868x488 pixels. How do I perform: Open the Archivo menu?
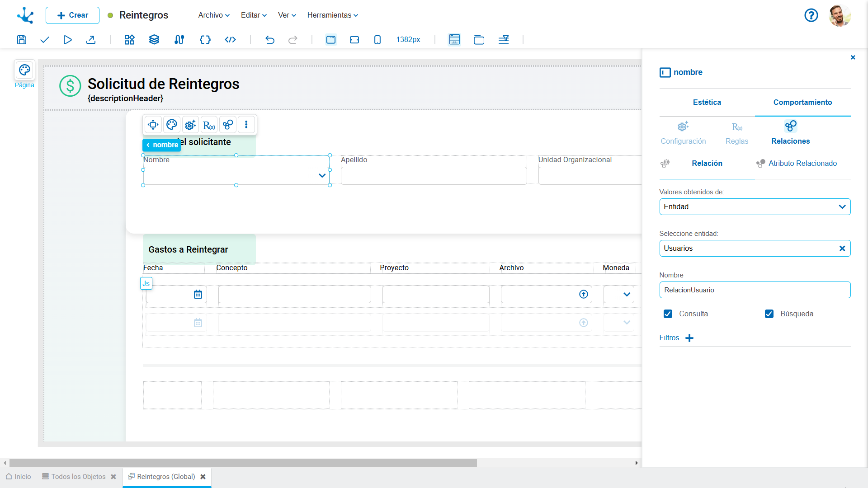214,15
